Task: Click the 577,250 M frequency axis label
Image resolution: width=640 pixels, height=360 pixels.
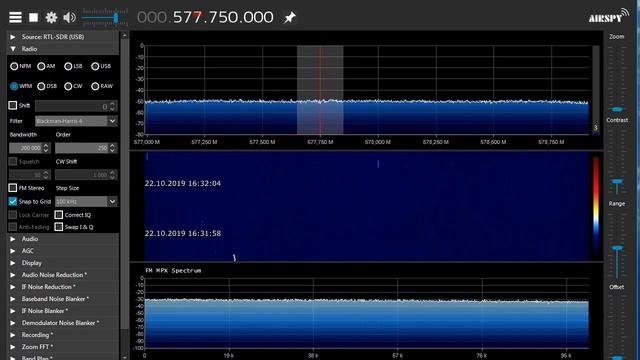Action: 204,142
